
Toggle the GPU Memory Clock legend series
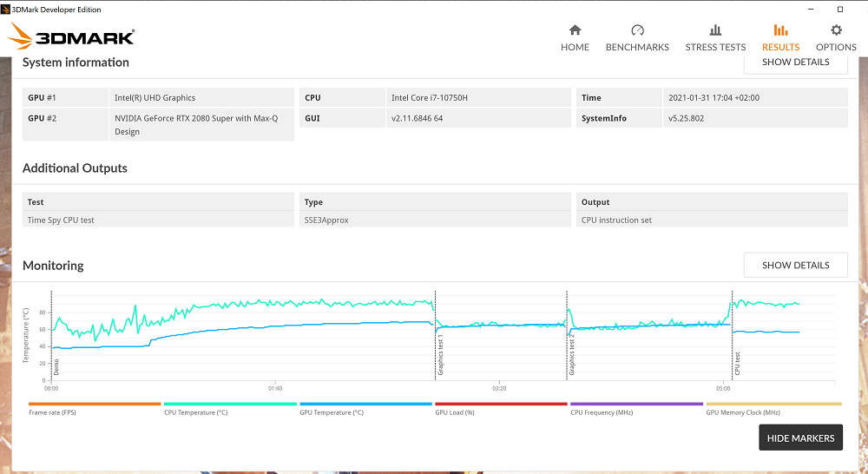point(743,412)
